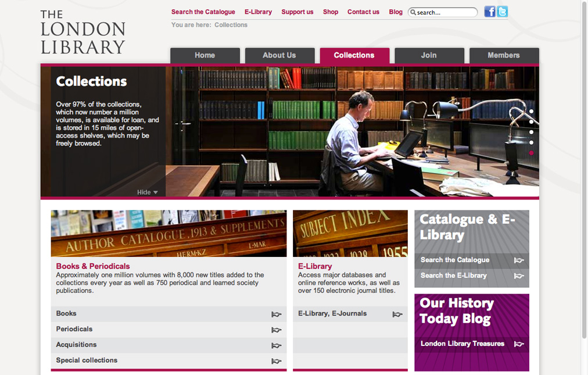Click the arrow icon beside Periodicals

pyautogui.click(x=277, y=330)
